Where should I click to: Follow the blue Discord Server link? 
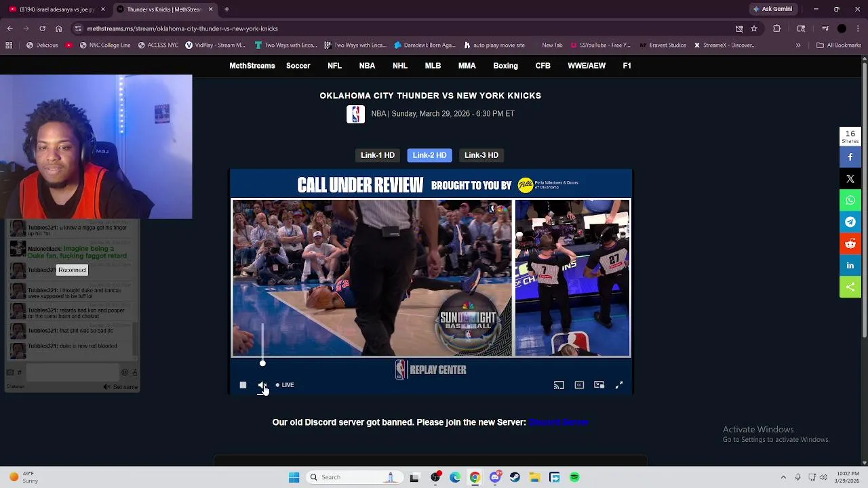click(558, 422)
